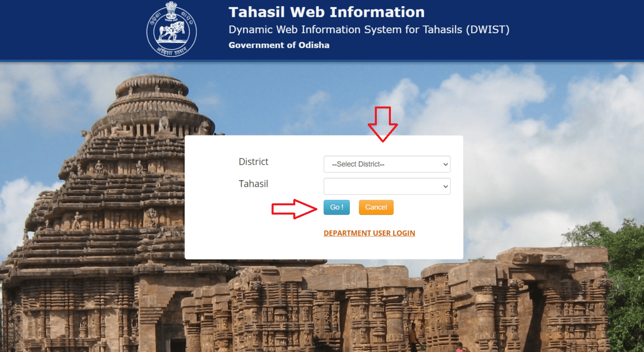Open the empty Tahasil dropdown
Screen dimensions: 644x352
[387, 186]
